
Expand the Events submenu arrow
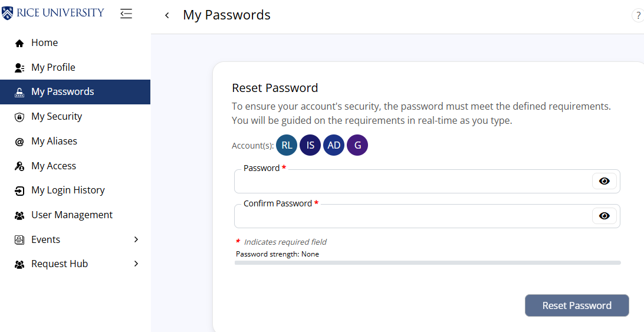[x=136, y=239]
